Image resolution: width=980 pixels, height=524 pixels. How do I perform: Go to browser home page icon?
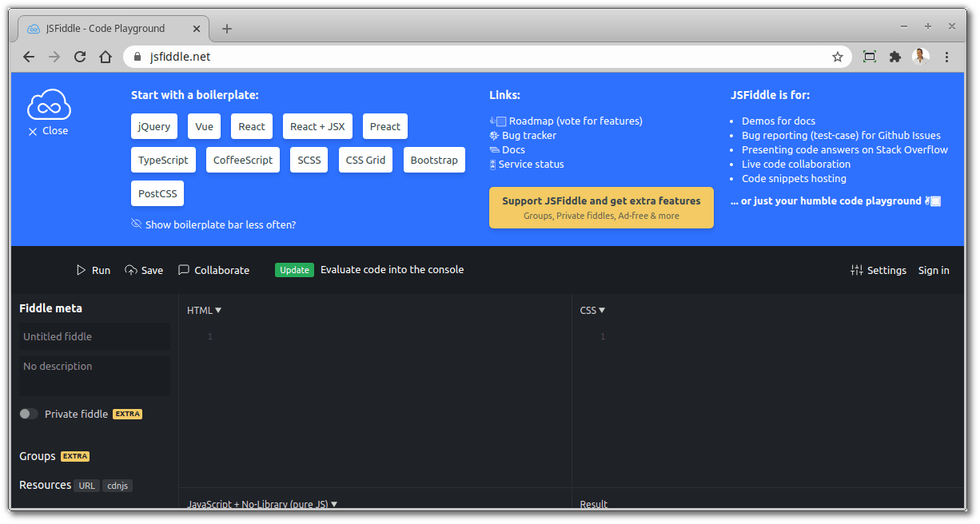coord(106,57)
